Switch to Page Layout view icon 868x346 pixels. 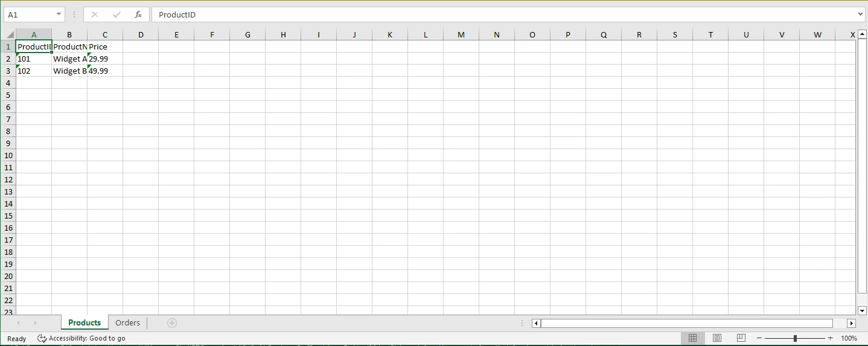[x=717, y=338]
